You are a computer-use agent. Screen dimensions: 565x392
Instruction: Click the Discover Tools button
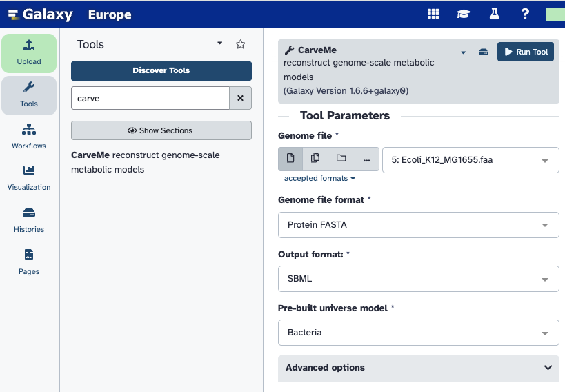(x=161, y=70)
